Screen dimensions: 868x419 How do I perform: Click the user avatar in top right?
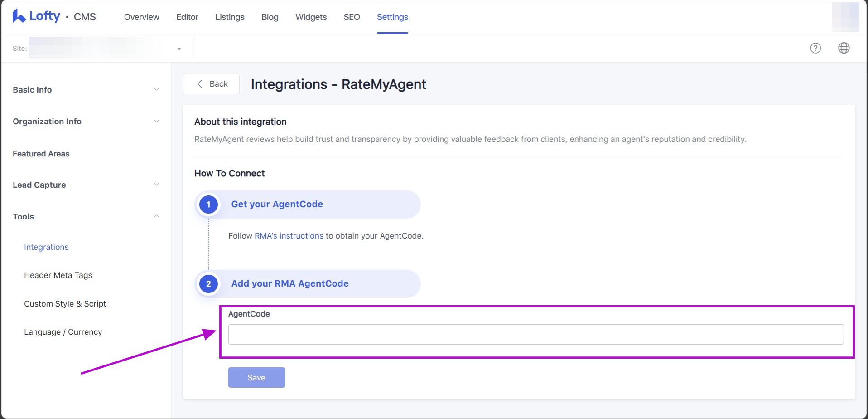coord(845,17)
